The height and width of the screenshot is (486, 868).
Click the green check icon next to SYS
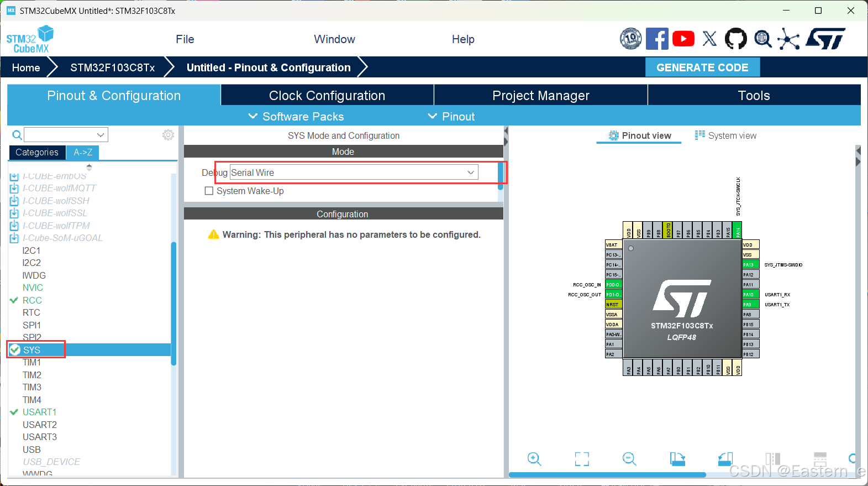[x=15, y=350]
